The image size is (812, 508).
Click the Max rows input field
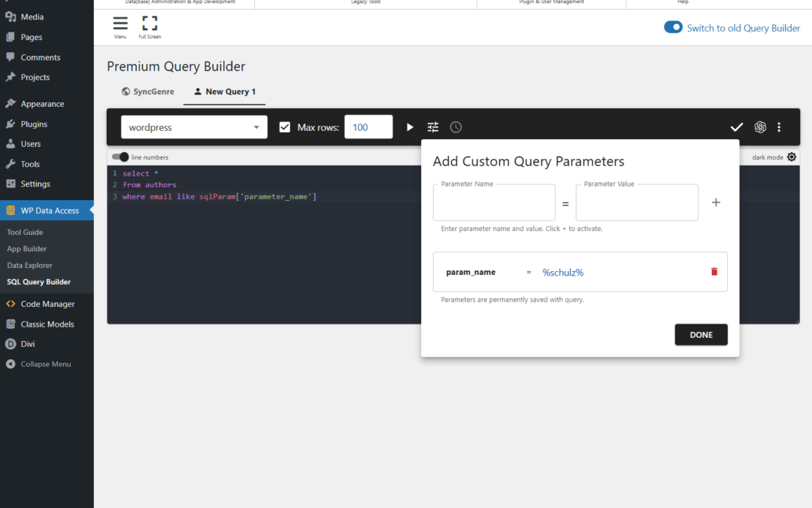point(368,127)
